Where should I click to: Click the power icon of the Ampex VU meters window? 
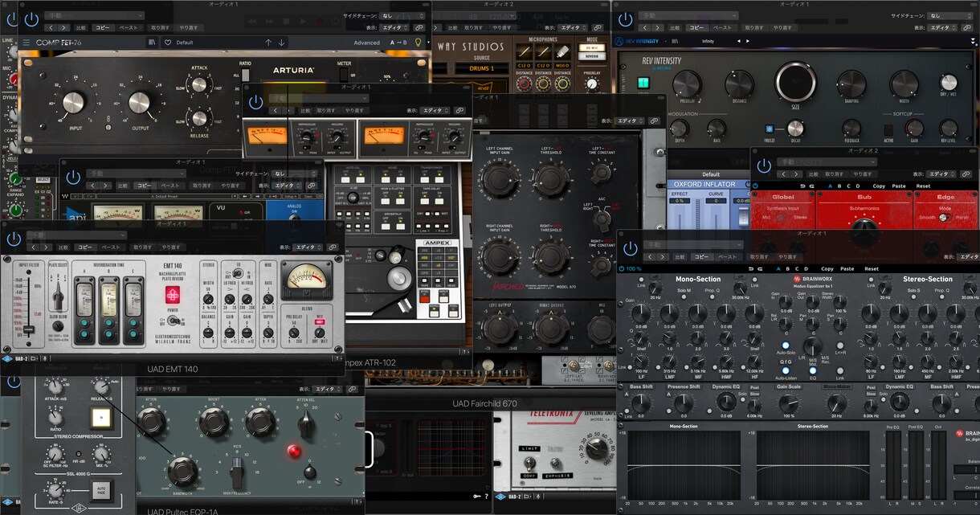[x=256, y=102]
